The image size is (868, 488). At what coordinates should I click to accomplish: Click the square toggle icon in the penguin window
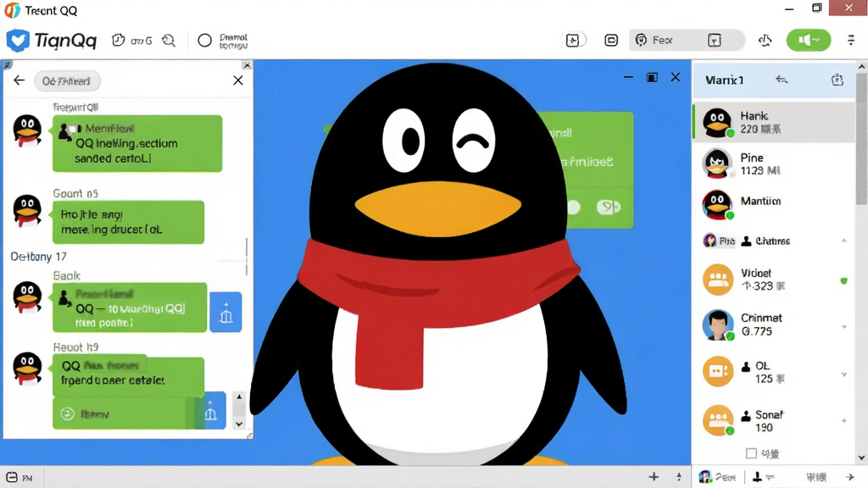coord(652,77)
